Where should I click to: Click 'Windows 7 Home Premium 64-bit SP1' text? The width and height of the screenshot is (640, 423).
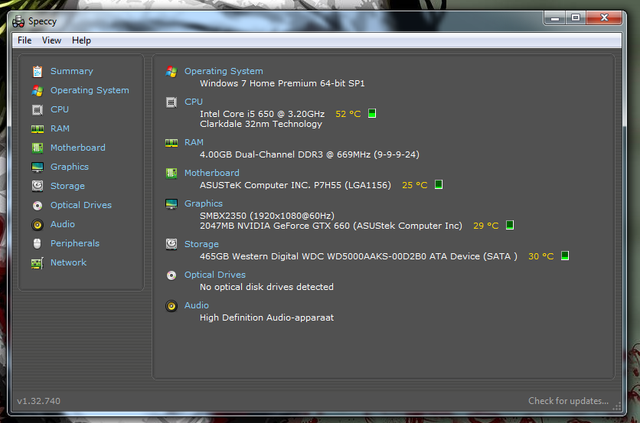click(x=282, y=83)
